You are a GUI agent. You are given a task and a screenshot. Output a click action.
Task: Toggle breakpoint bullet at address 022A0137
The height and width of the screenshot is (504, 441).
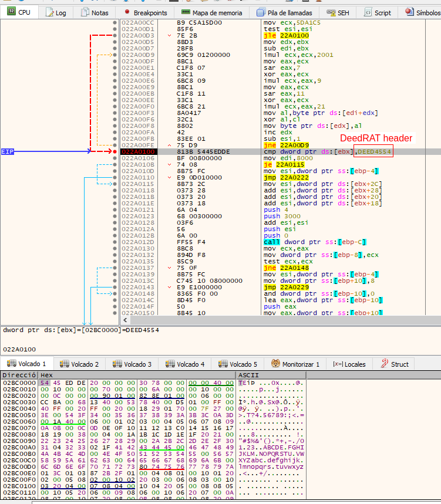[115, 268]
